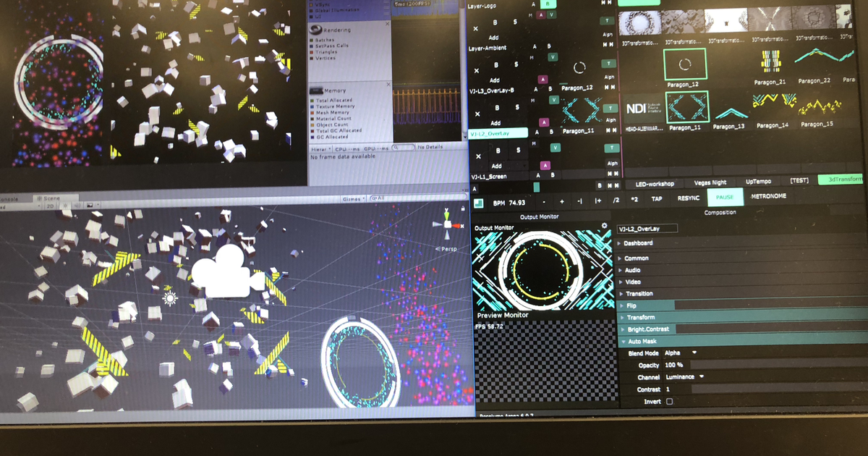The height and width of the screenshot is (456, 868).
Task: Click the METRONOME button
Action: 769,196
